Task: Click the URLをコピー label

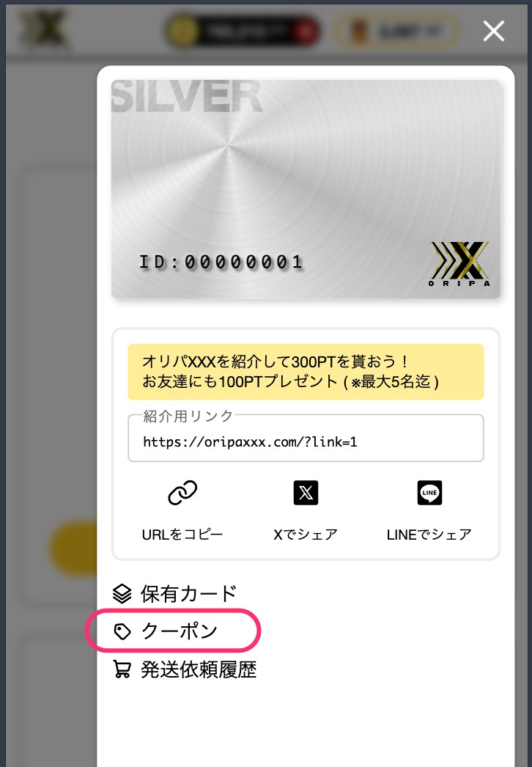Action: click(x=182, y=535)
